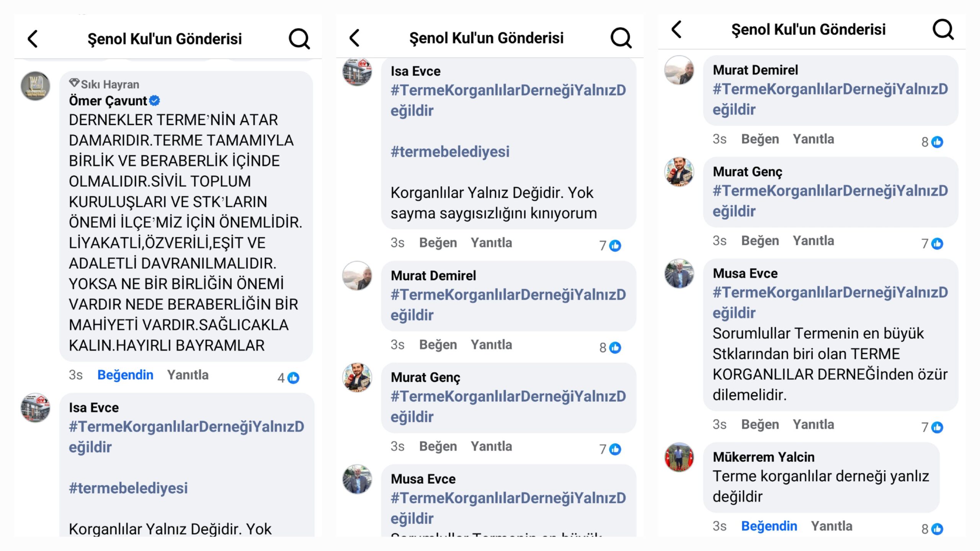Like Musa Evce's comment with Beğen
980x551 pixels.
[x=760, y=424]
